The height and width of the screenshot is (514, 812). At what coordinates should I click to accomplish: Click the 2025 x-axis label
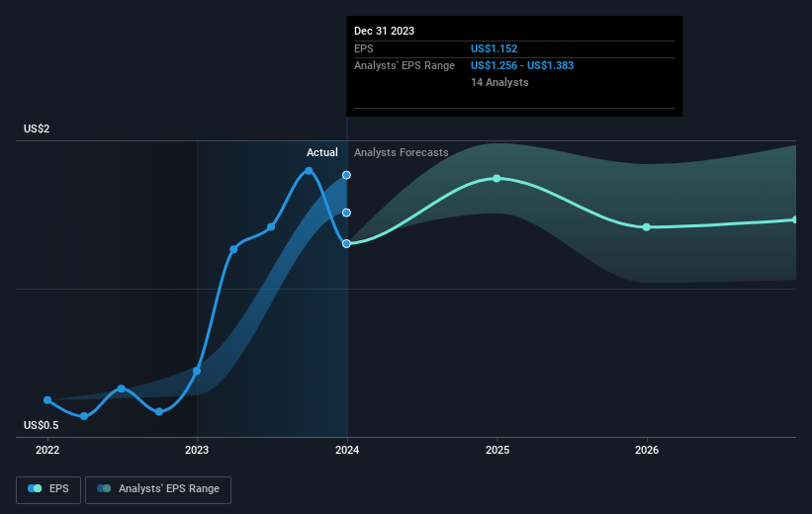click(x=497, y=450)
